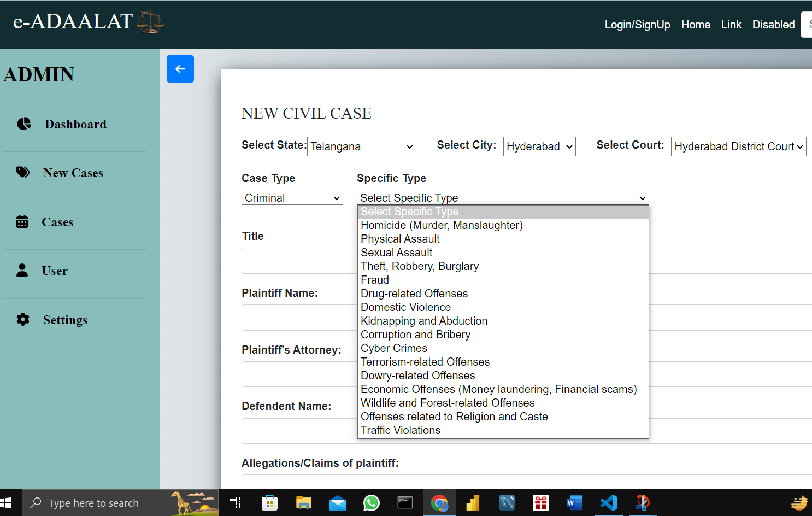Open Task View in taskbar
Screen dimensions: 812x516
click(235, 503)
